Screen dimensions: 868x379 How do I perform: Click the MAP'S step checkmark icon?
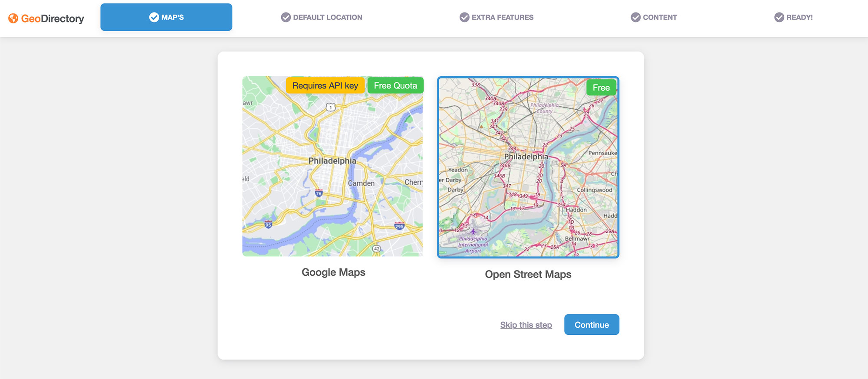[154, 17]
